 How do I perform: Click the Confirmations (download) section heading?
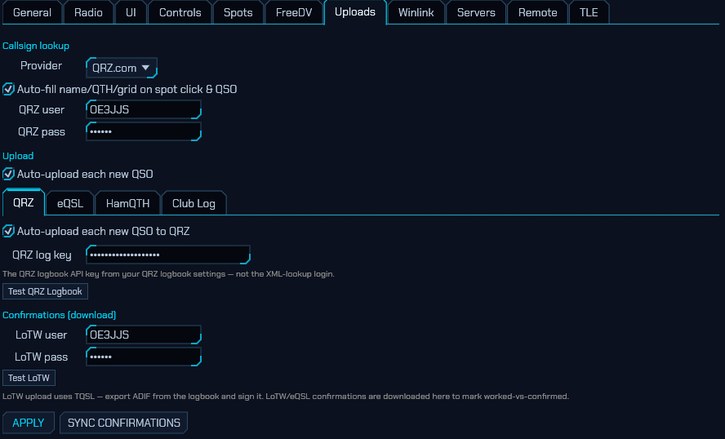59,315
